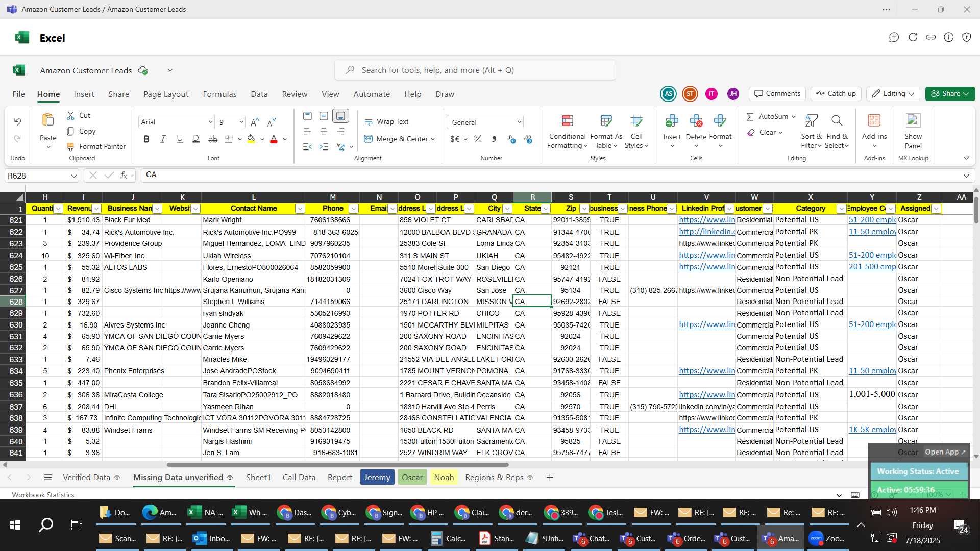The width and height of the screenshot is (980, 551).
Task: Open the font size dropdown
Action: point(241,122)
